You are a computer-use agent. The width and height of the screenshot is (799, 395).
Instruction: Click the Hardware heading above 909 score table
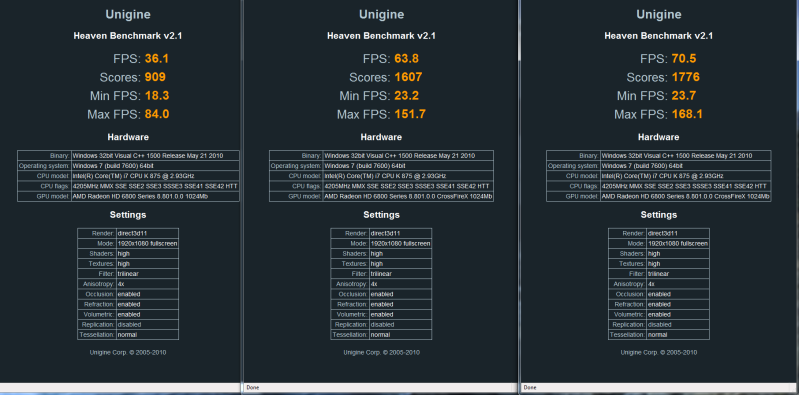click(x=128, y=137)
